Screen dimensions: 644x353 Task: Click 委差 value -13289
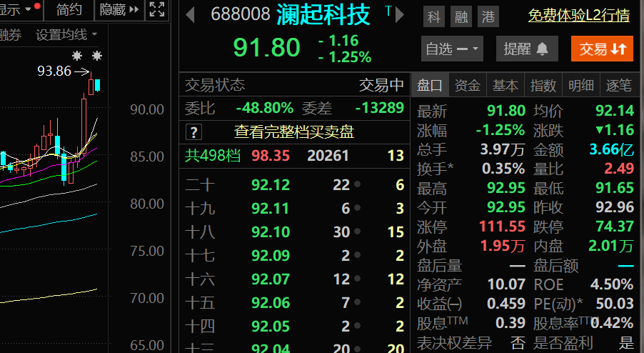coord(380,108)
